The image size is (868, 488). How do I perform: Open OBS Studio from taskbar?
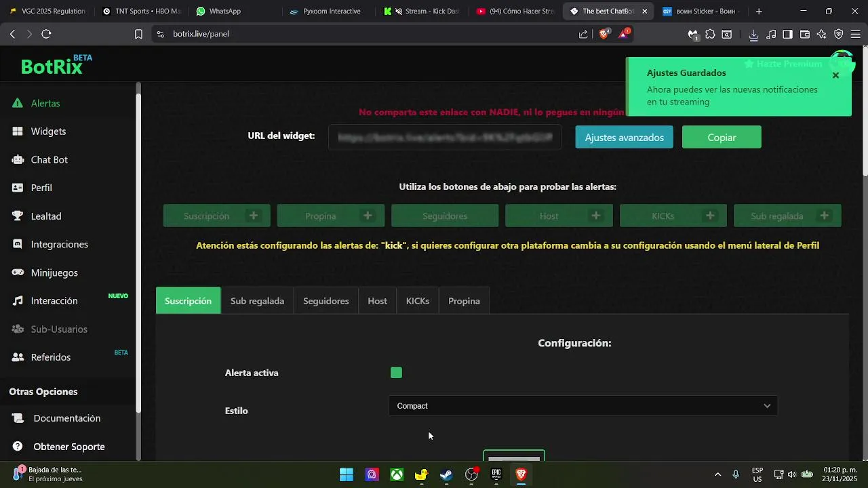coord(471,474)
